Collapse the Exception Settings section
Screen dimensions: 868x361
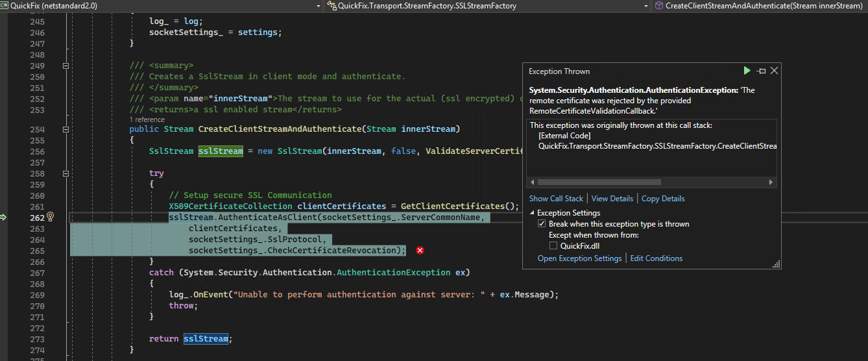533,213
